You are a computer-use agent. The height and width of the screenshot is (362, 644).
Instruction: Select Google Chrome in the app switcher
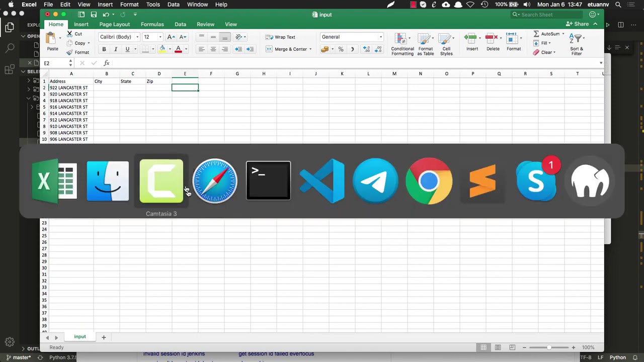[x=429, y=181]
